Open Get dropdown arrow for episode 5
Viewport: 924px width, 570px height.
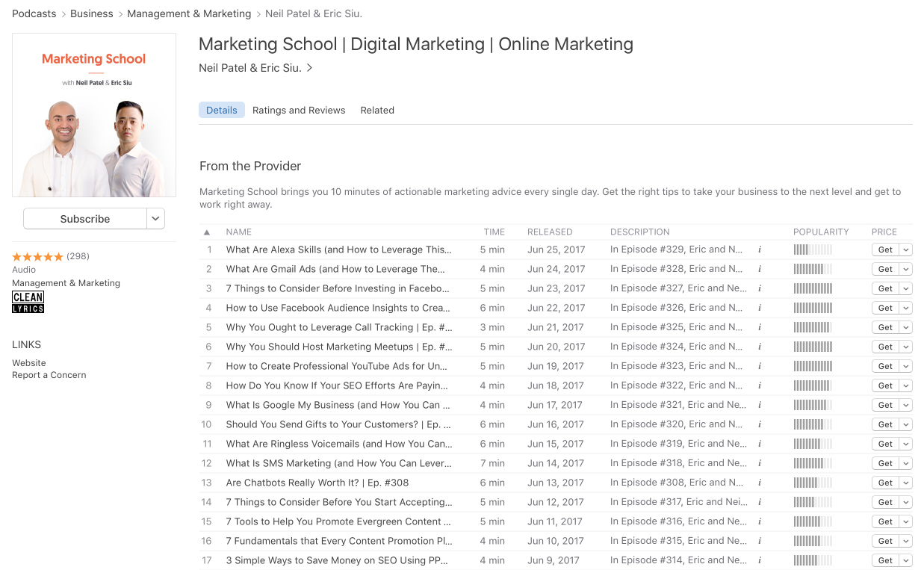coord(906,327)
